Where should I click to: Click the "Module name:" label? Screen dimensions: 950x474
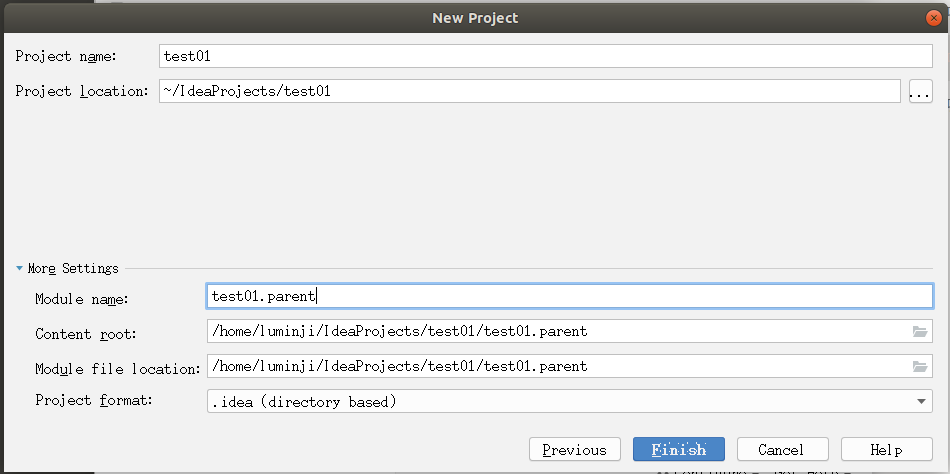click(82, 298)
